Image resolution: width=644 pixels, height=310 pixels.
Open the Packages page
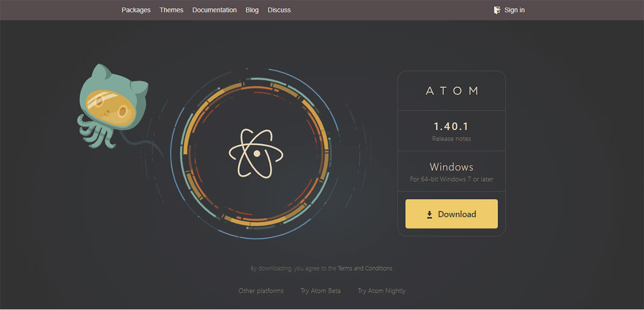[x=136, y=10]
